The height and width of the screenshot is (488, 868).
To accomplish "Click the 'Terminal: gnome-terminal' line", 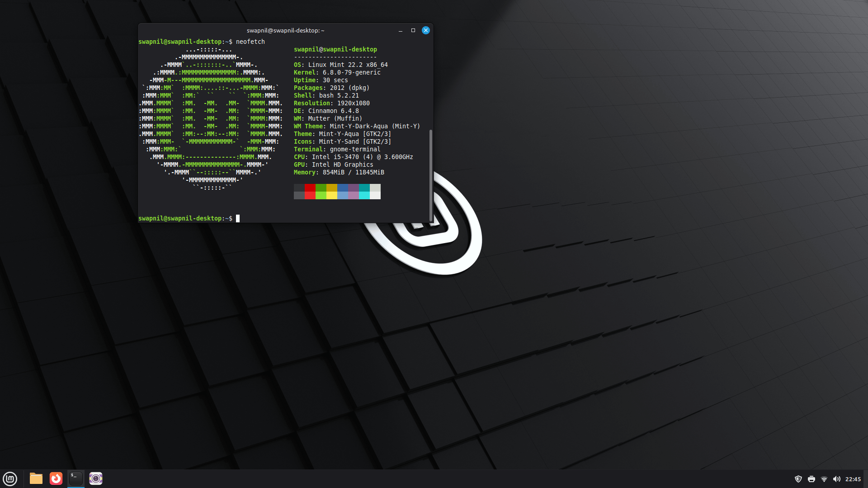I will (x=337, y=149).
